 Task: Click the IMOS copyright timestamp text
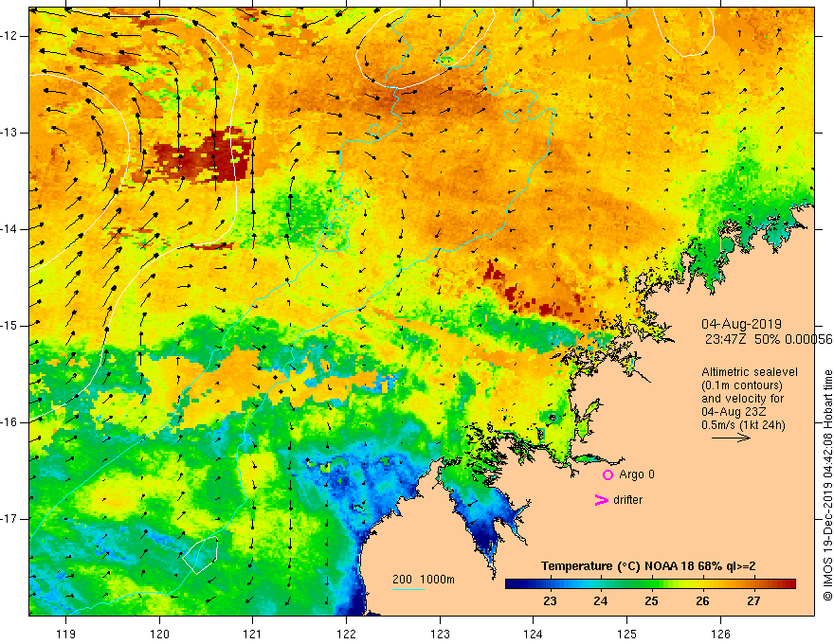click(x=827, y=485)
